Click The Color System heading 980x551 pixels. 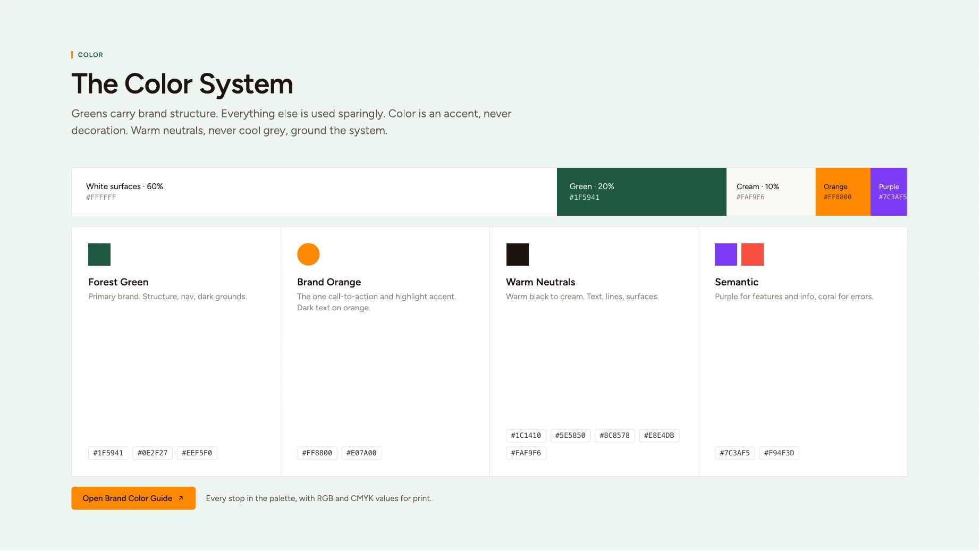point(182,84)
